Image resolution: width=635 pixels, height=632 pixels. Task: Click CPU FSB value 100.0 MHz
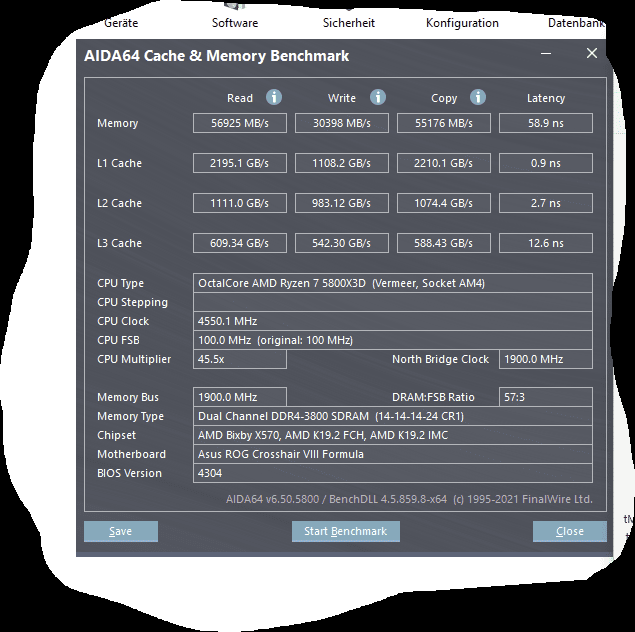393,340
